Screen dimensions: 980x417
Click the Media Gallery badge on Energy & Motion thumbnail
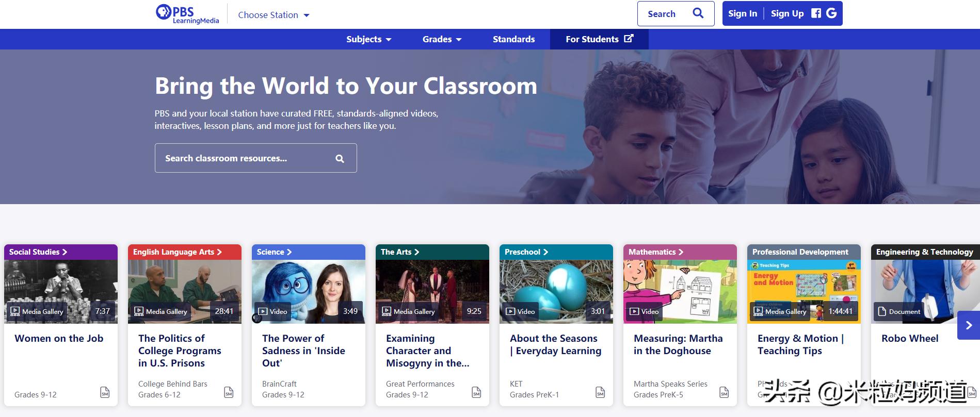[780, 311]
